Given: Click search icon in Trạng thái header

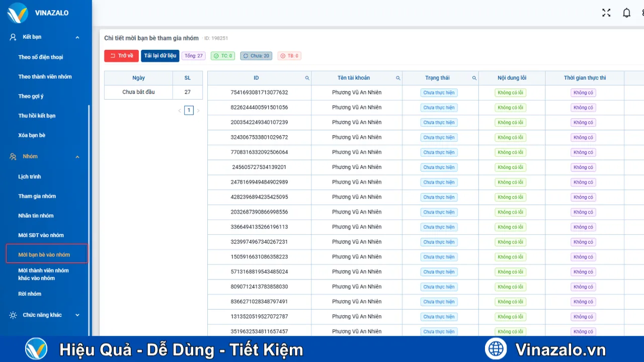Looking at the screenshot, I should [x=474, y=78].
